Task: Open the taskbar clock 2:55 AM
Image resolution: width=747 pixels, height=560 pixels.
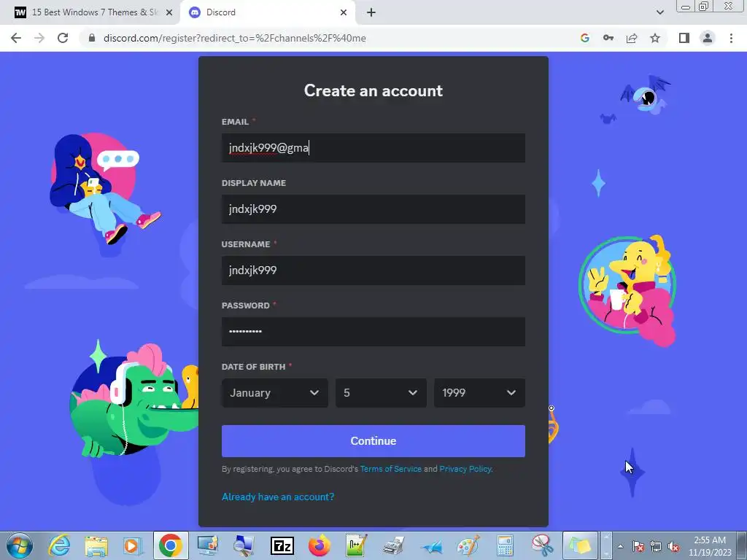Action: 710,546
